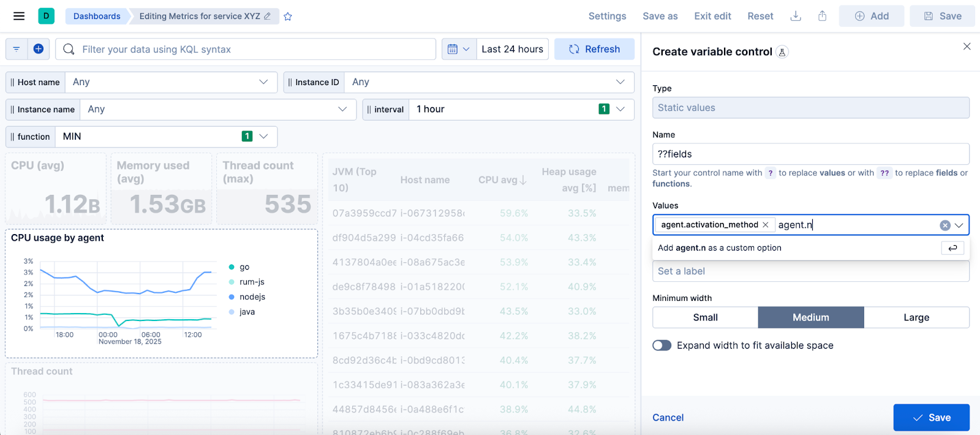
Task: Click the Set a label input field
Action: (811, 271)
